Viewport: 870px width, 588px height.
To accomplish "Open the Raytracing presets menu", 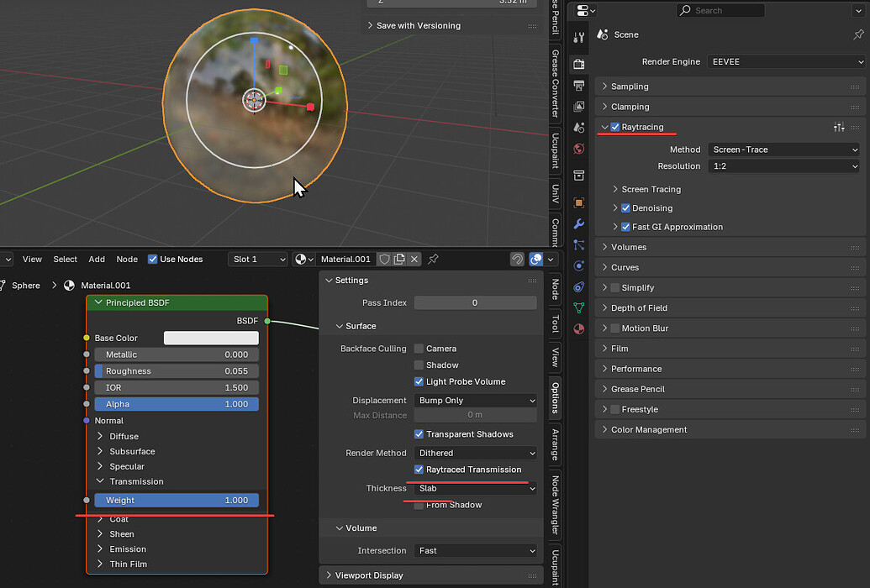I will click(x=839, y=127).
